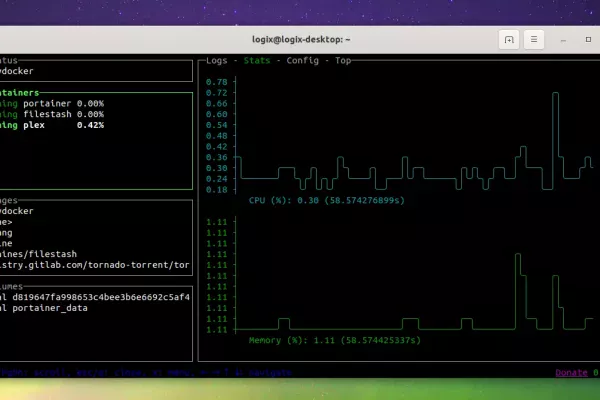Select the d819647fa998653c volume row
Screen dimensions: 600x400
point(95,297)
